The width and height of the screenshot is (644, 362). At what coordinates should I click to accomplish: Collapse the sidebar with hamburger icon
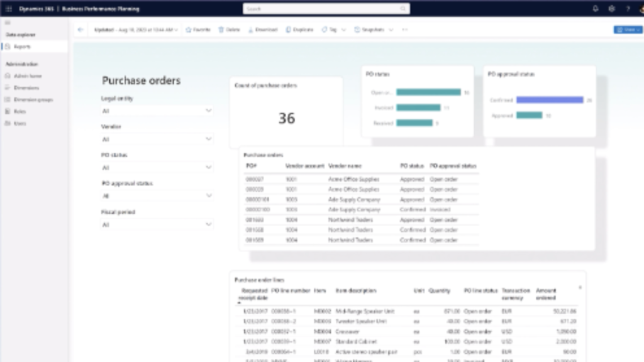point(8,23)
